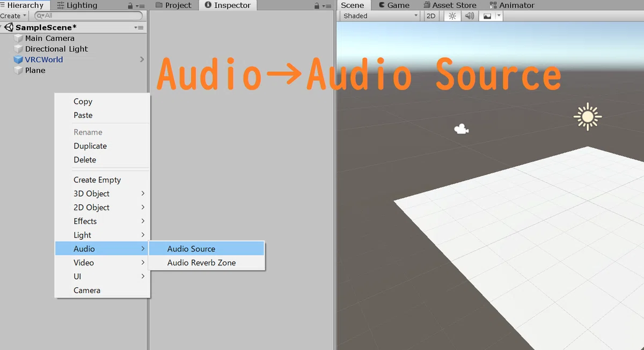Open Hierarchy panel options menu icon
644x350 pixels.
click(x=141, y=5)
